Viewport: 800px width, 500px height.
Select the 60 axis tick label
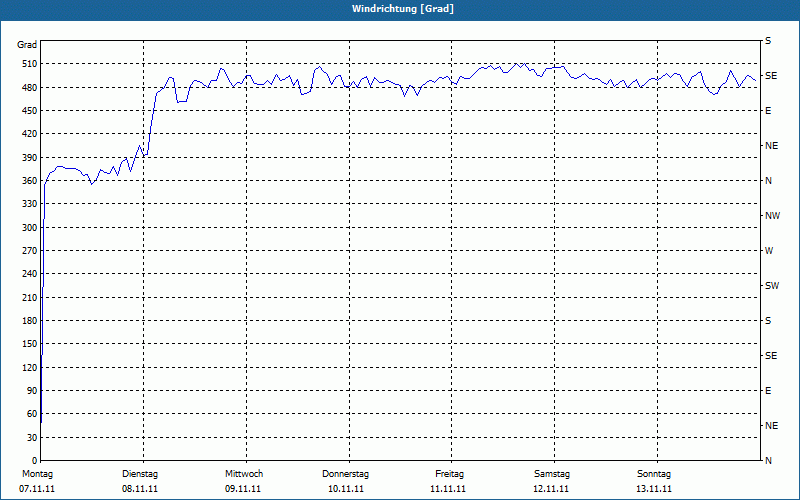point(32,414)
